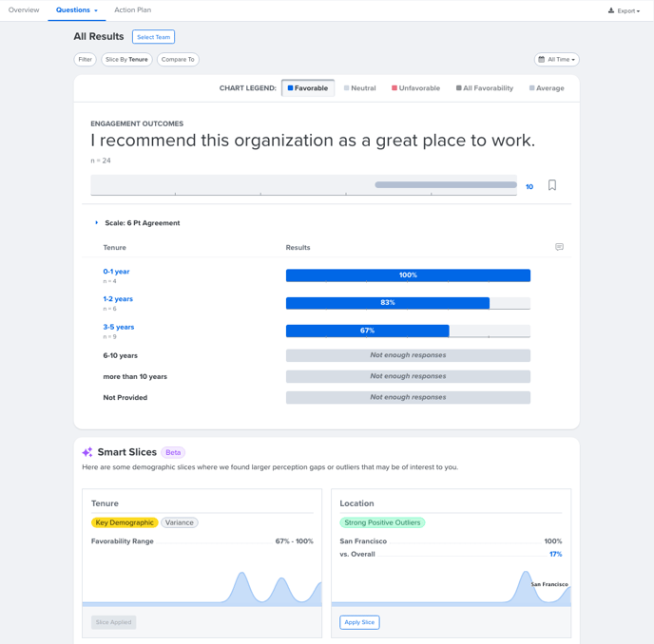Click the Strong Positive Outliers tag
654x644 pixels.
[x=382, y=522]
